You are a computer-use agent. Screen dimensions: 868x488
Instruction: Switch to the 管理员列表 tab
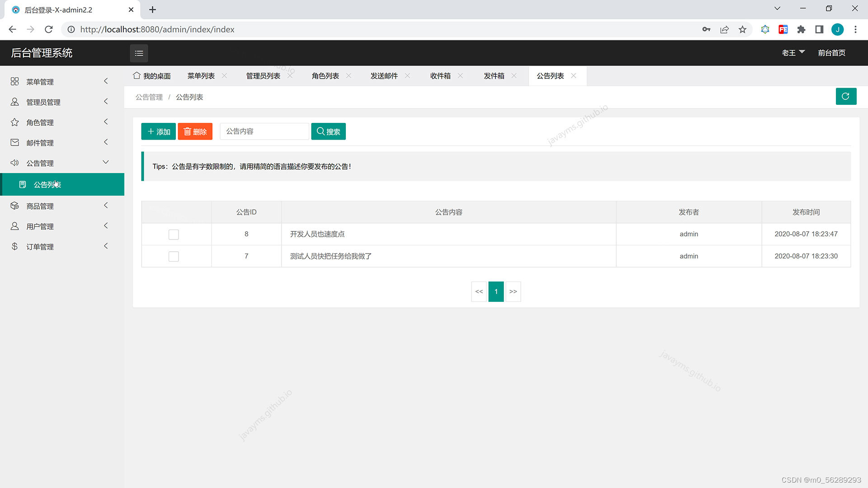click(x=263, y=76)
